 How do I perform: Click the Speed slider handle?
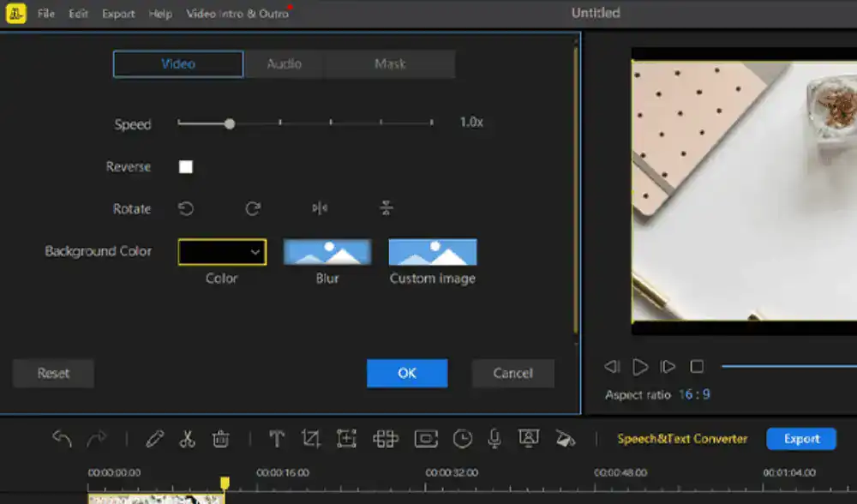point(230,124)
